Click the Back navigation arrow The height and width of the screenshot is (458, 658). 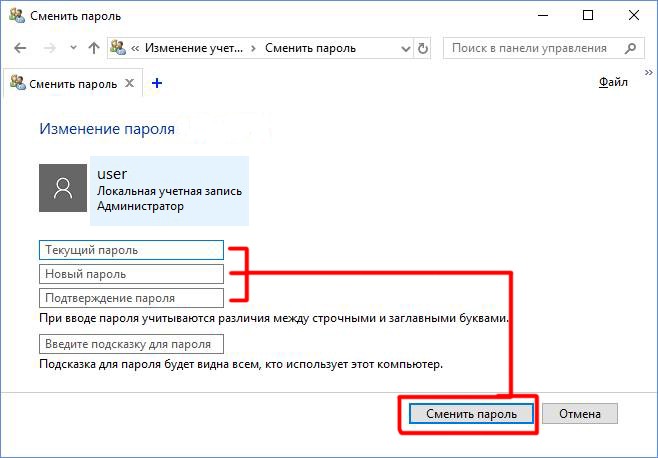point(20,48)
